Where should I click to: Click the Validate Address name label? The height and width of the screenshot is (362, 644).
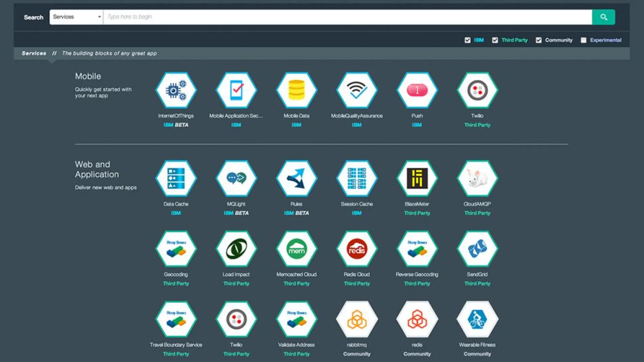coord(297,345)
